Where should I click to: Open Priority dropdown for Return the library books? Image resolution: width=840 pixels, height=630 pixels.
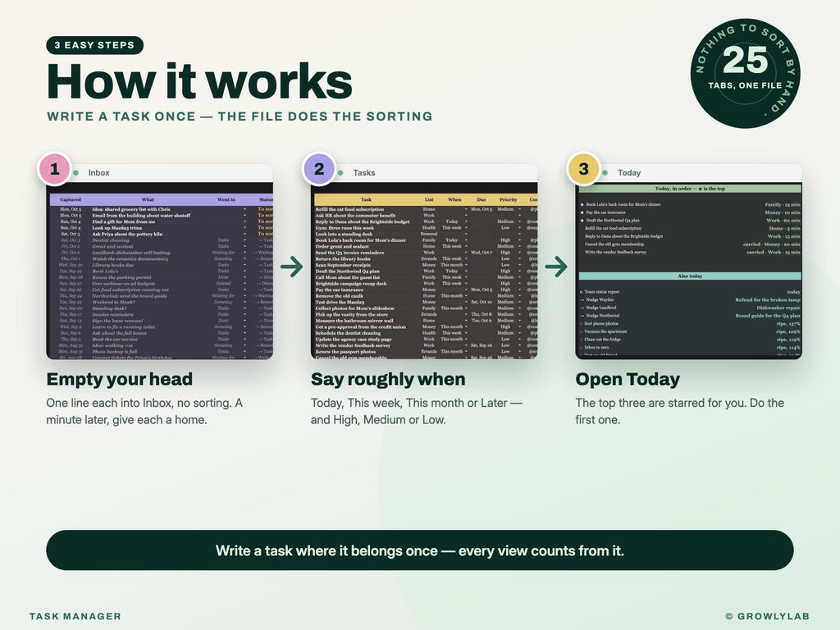[x=519, y=258]
